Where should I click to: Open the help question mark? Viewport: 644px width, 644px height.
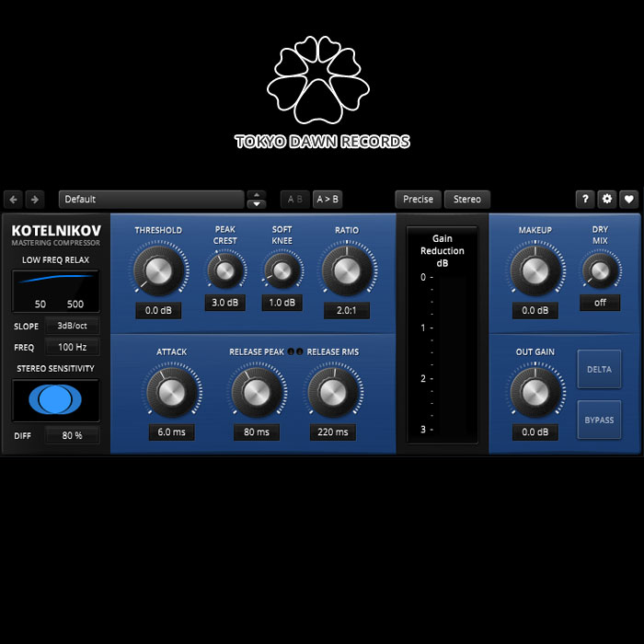pos(585,200)
